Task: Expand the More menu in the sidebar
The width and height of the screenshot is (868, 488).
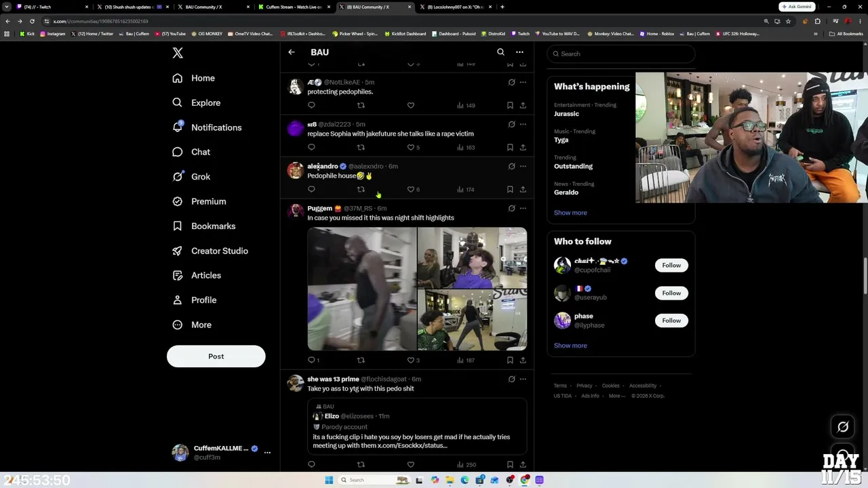Action: click(192, 325)
